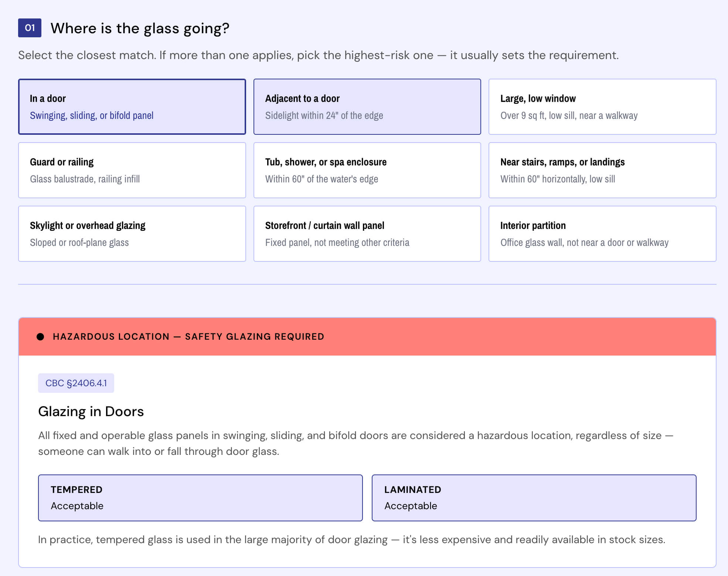
Task: Click the LAMINATED Acceptable box
Action: click(x=534, y=498)
